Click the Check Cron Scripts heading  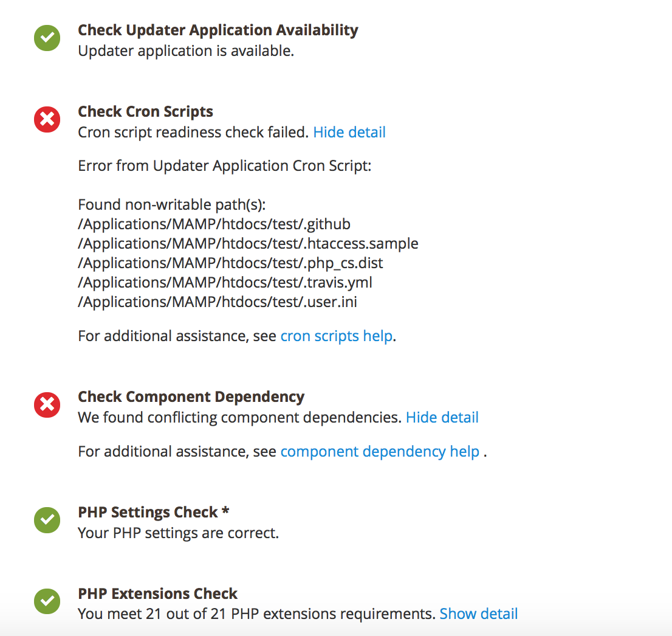145,111
